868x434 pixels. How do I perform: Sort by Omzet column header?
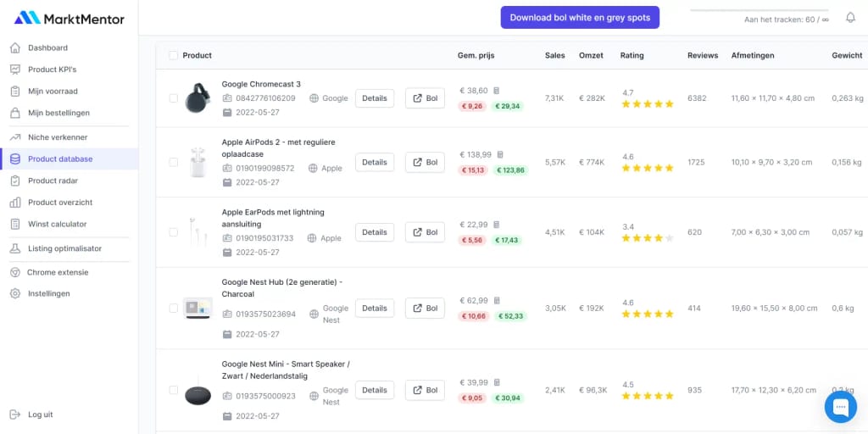591,55
